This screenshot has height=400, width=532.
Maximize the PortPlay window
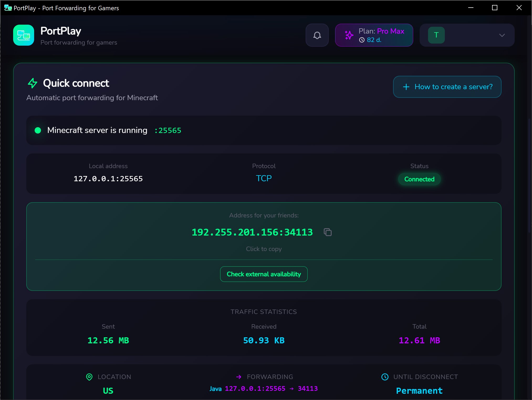coord(495,8)
